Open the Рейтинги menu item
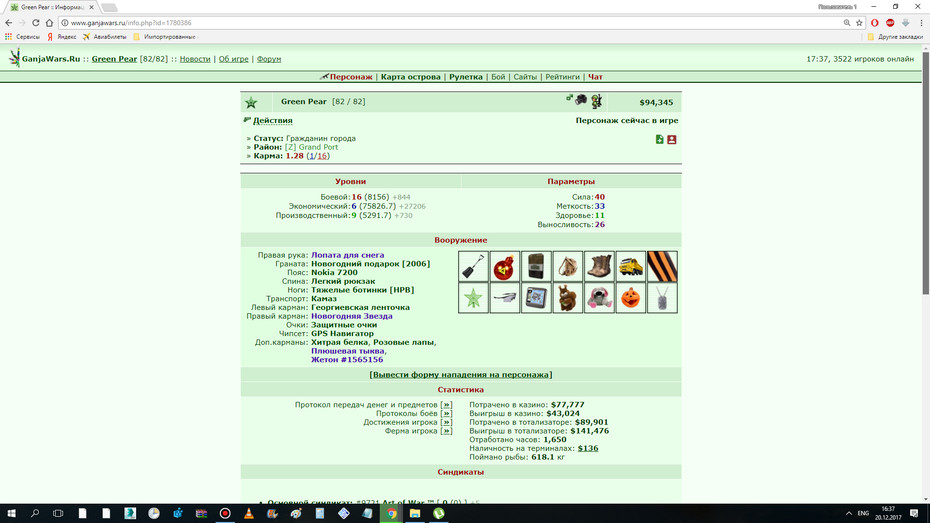This screenshot has width=930, height=523. (x=562, y=77)
